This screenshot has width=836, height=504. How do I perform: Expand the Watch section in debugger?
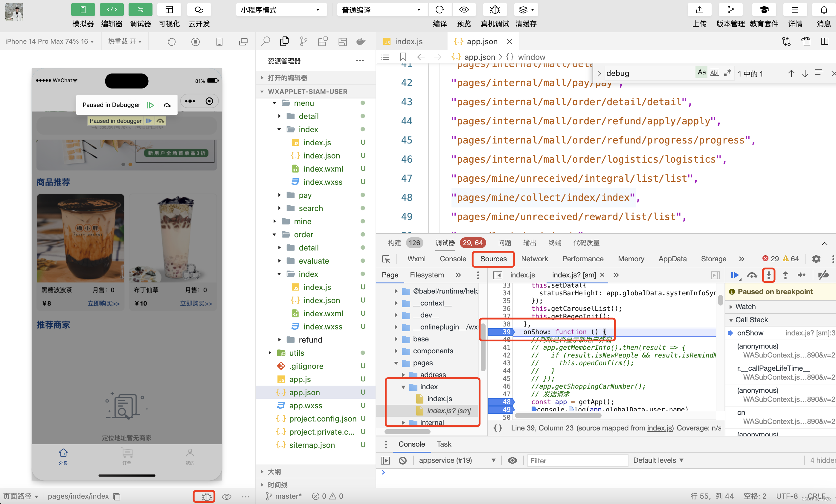point(745,307)
